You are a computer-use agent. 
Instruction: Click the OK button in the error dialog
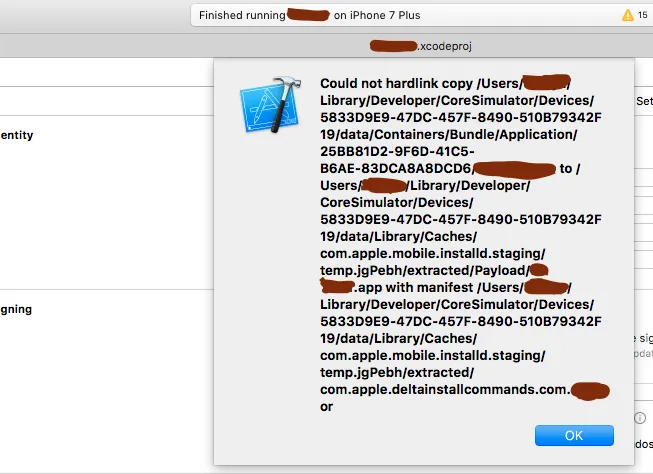(574, 435)
